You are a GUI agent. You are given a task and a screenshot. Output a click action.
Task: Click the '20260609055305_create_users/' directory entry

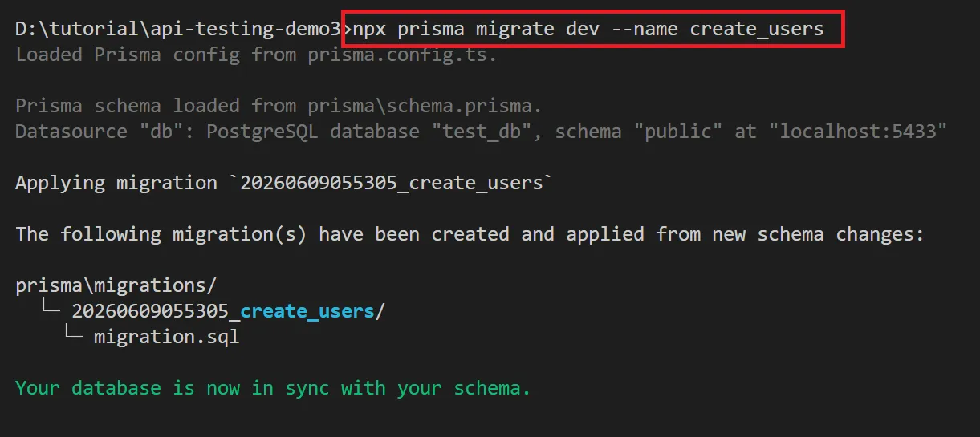pyautogui.click(x=229, y=311)
